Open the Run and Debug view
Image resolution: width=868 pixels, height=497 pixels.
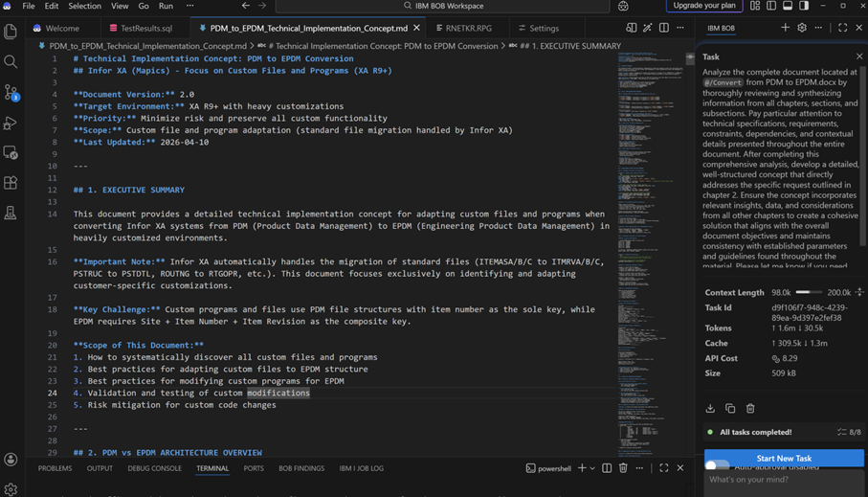11,123
